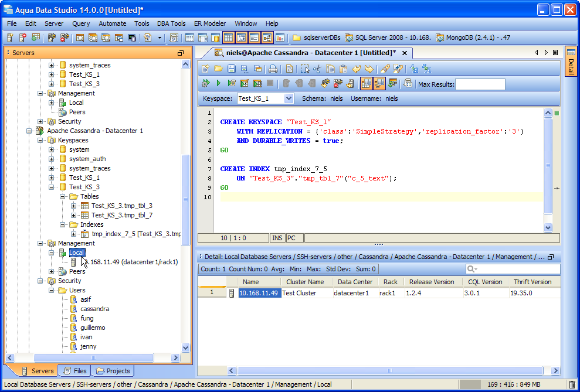Click the gray Stop button in the query toolbar

point(270,84)
